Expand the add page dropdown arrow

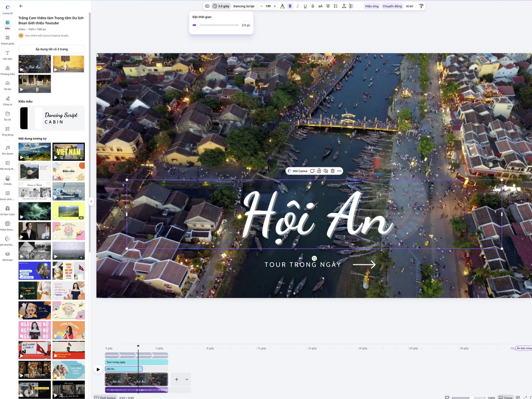point(187,379)
